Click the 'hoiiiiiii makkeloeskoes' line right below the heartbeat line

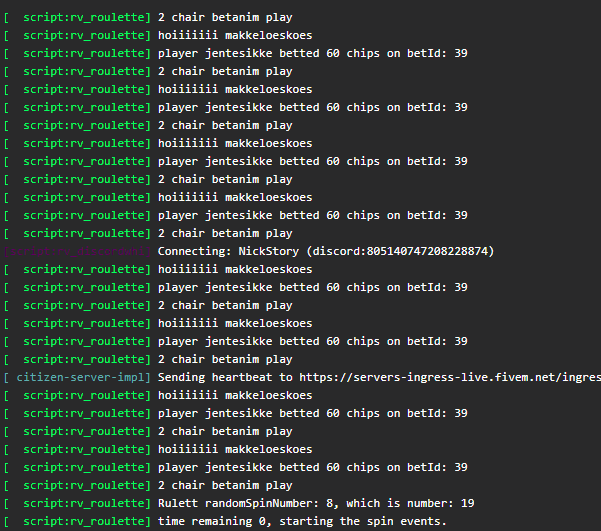pos(235,395)
